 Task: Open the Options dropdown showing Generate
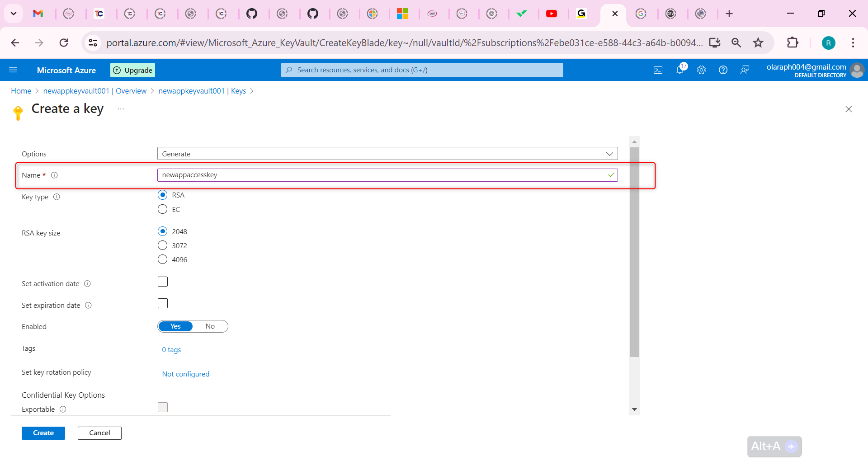(387, 154)
